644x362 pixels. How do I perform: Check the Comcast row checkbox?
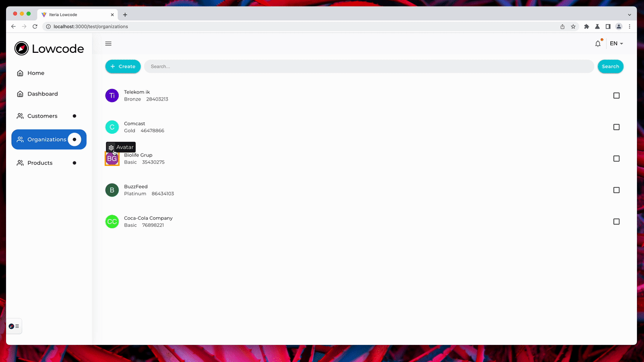coord(616,127)
